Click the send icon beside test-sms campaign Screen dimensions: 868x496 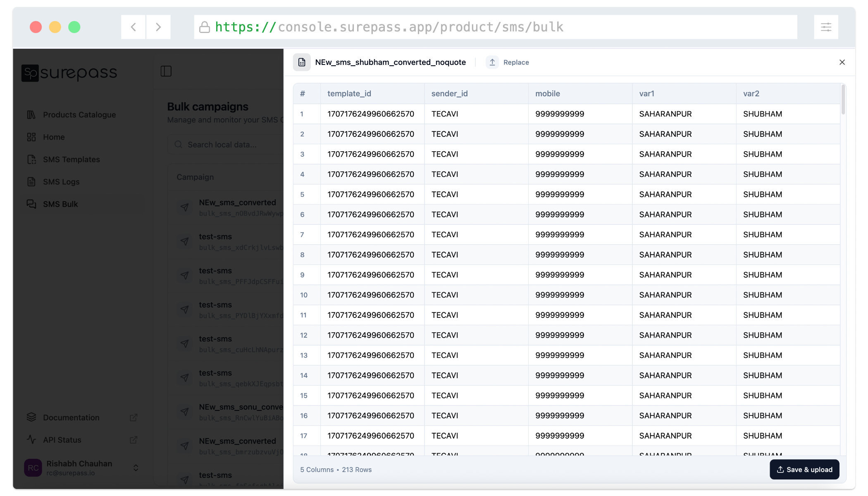point(185,241)
